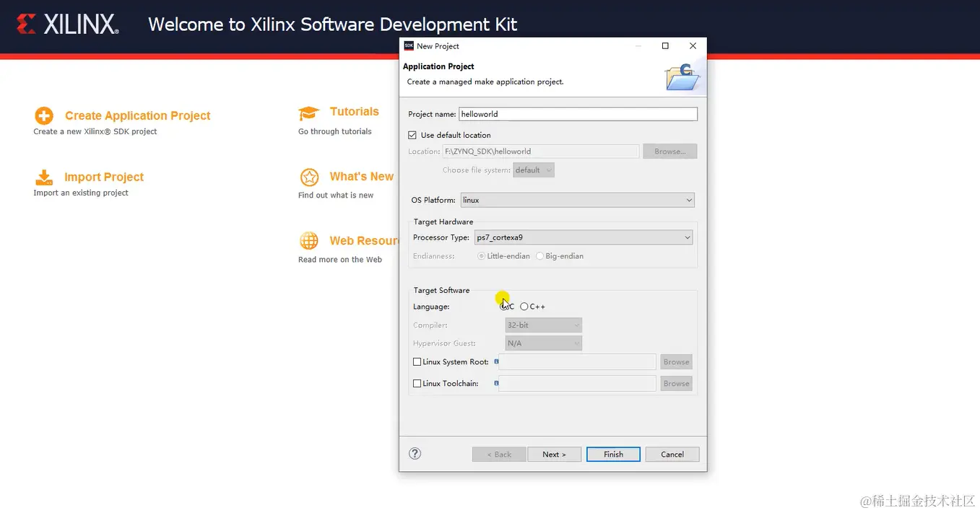Open the Create Application Project link
The height and width of the screenshot is (513, 980).
(x=138, y=115)
